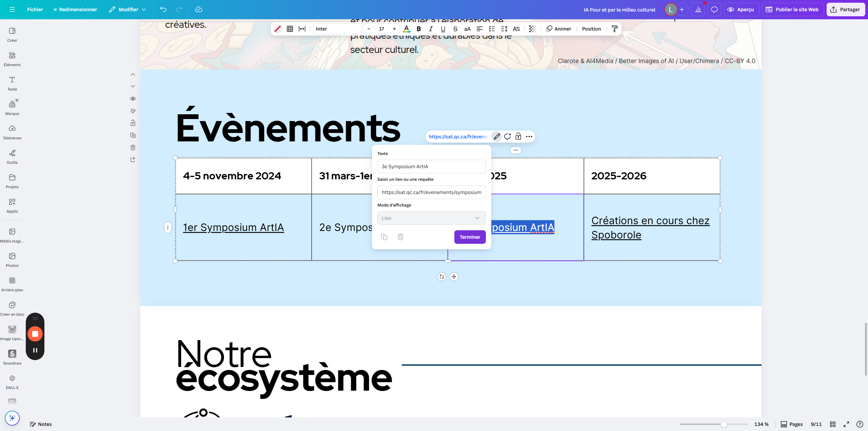Open the Mode d'affichage Lien dropdown

(x=431, y=218)
